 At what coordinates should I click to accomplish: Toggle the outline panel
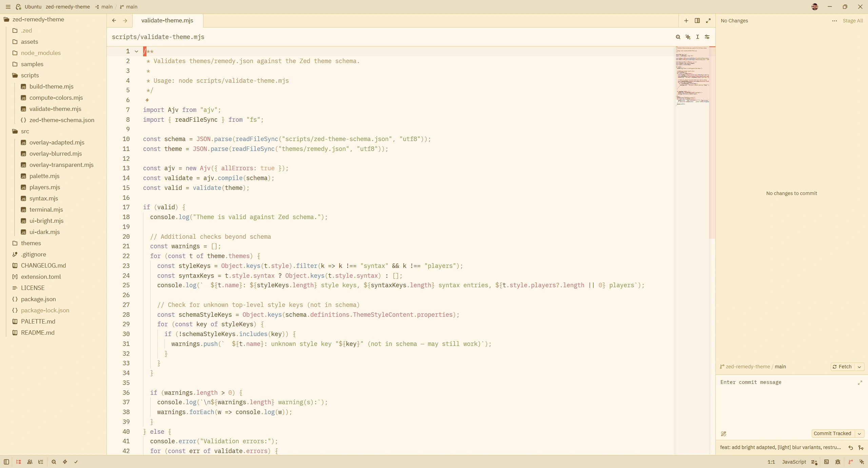tap(41, 462)
